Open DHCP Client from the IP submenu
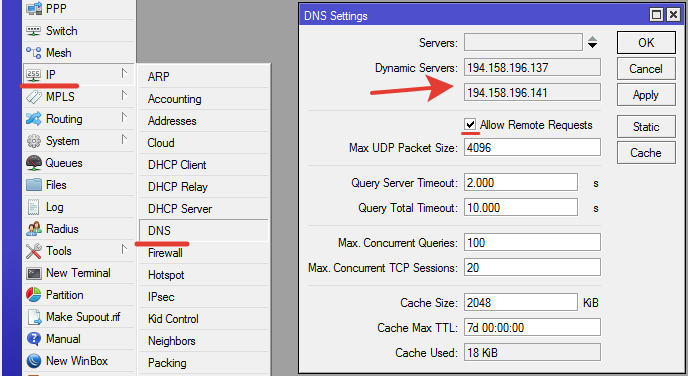Viewport: 688px width, 376px height. (x=204, y=165)
